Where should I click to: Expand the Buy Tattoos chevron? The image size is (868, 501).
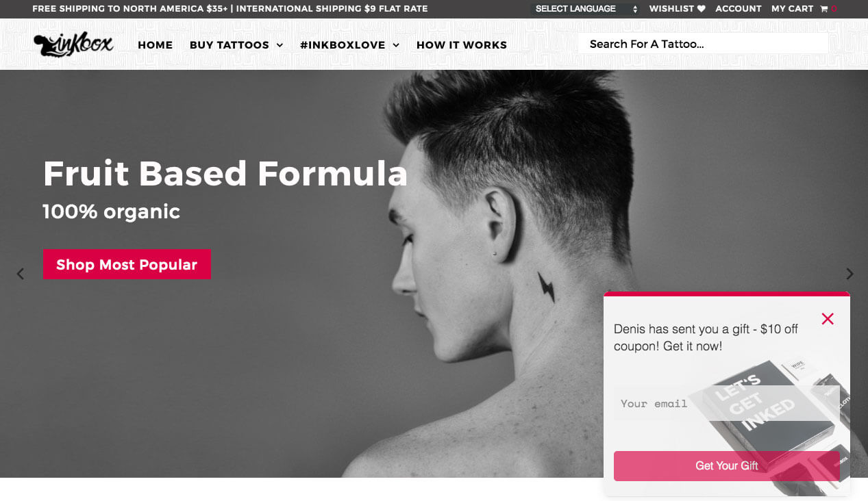(280, 45)
